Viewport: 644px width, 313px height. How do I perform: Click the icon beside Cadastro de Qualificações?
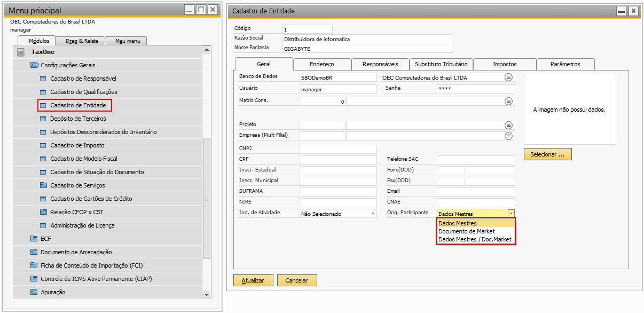coord(44,92)
